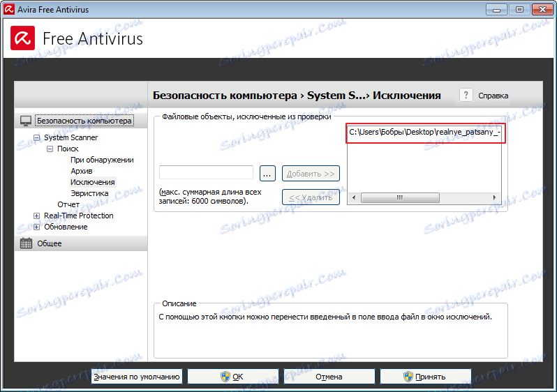
Task: Select the Безопасность компьютера section
Action: (84, 121)
